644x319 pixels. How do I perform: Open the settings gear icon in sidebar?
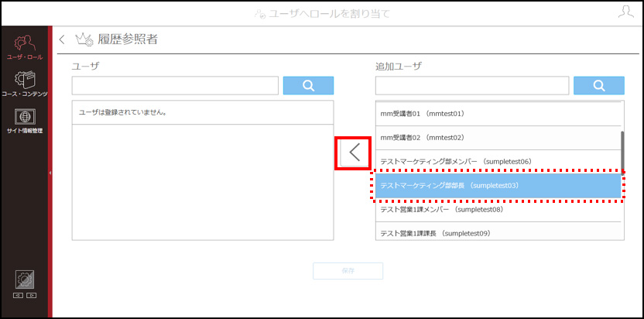coord(25,280)
